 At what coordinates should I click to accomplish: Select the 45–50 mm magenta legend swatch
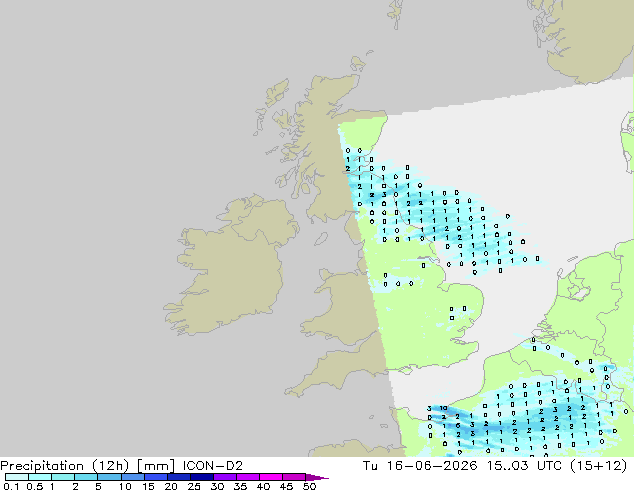coord(294,477)
